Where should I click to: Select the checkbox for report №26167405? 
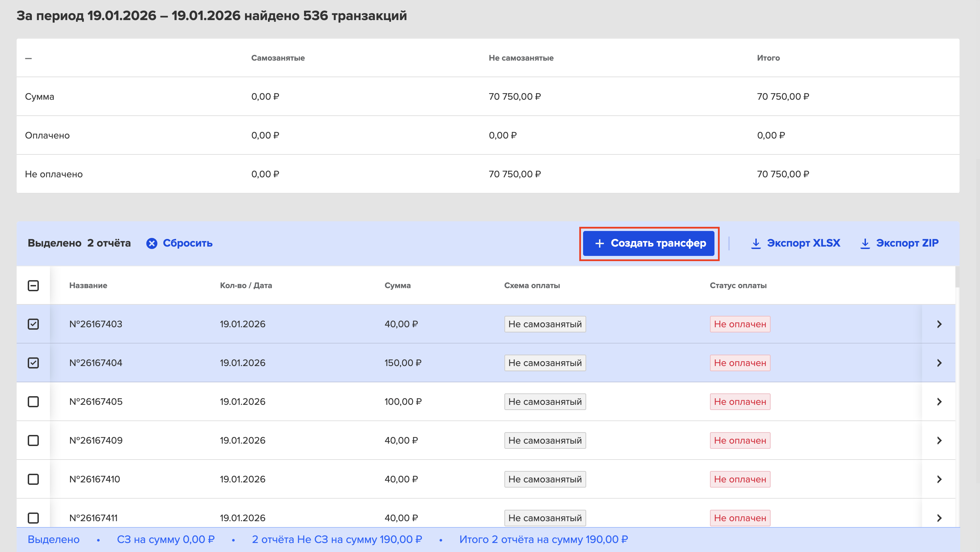point(34,402)
